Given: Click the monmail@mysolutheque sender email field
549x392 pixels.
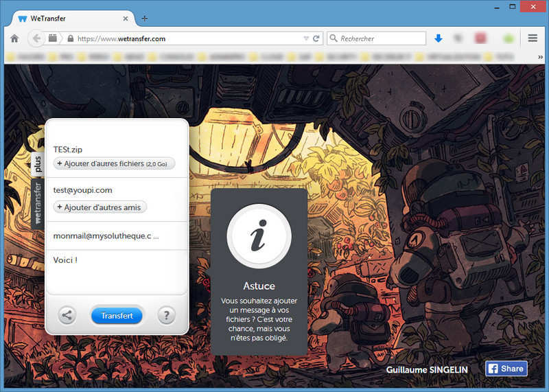Looking at the screenshot, I should click(x=117, y=235).
